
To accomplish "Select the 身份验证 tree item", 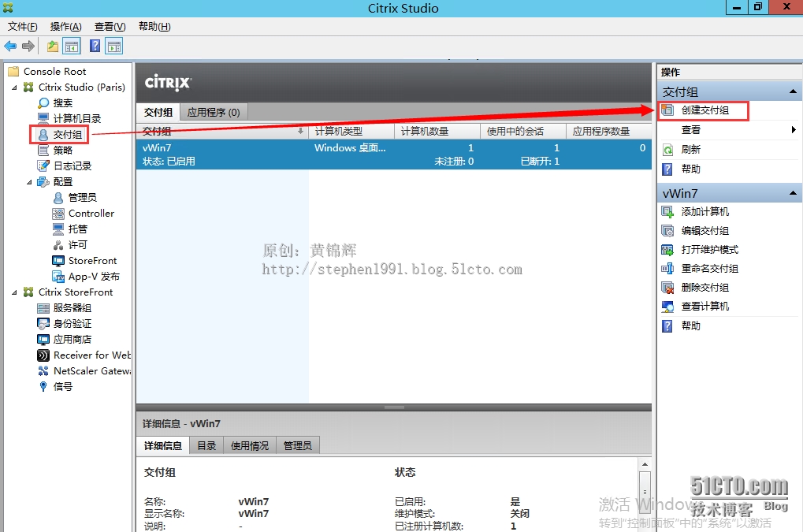I will tap(72, 324).
